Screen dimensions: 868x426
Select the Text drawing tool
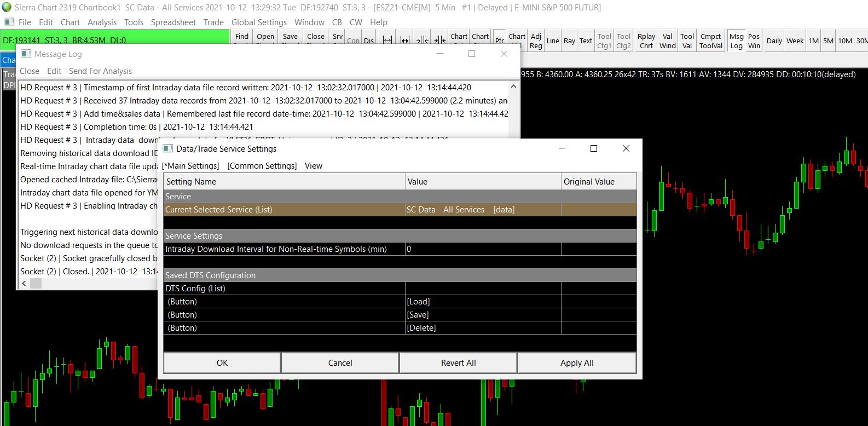click(x=586, y=41)
